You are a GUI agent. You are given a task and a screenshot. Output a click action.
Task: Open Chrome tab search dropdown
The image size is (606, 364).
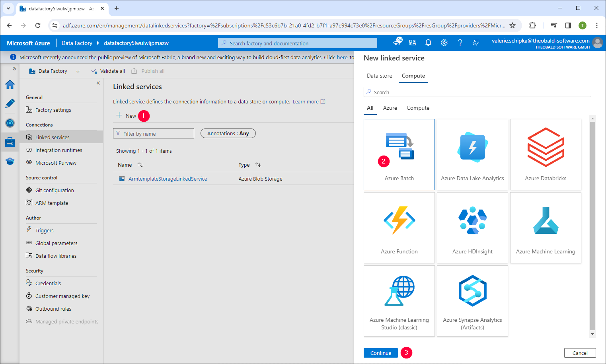click(x=8, y=8)
